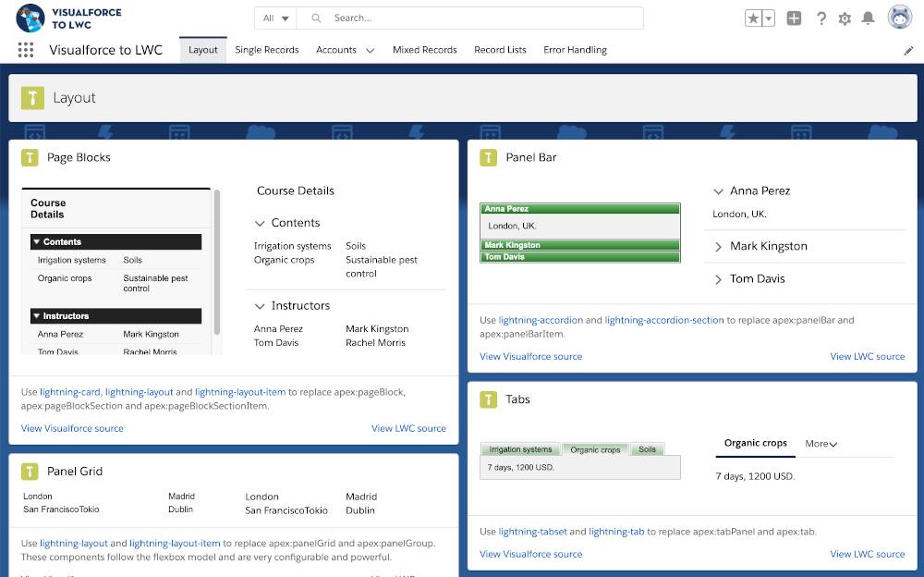Viewport: 924px width, 577px height.
Task: Open the lightning-accordion link
Action: pyautogui.click(x=541, y=320)
